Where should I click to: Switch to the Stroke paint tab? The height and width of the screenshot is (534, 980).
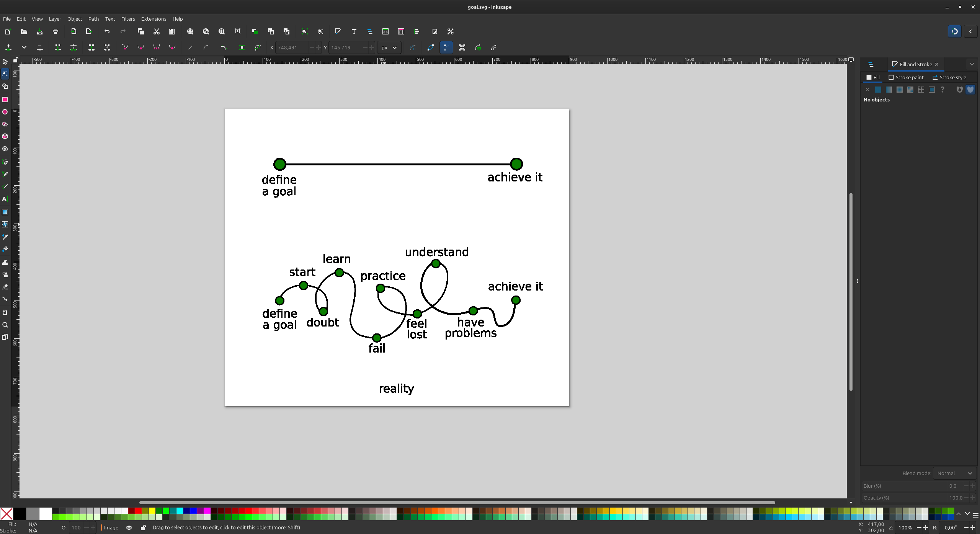pos(906,77)
